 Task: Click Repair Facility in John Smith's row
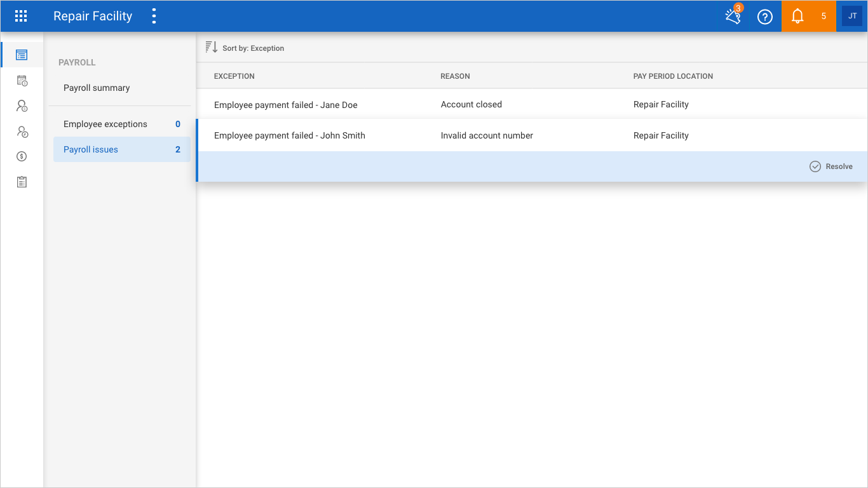click(x=661, y=135)
